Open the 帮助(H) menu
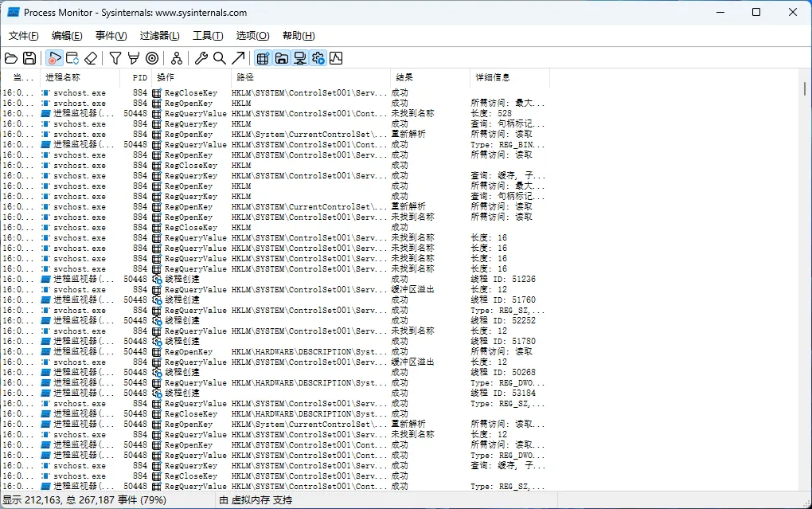Viewport: 812px width, 509px height. point(299,36)
